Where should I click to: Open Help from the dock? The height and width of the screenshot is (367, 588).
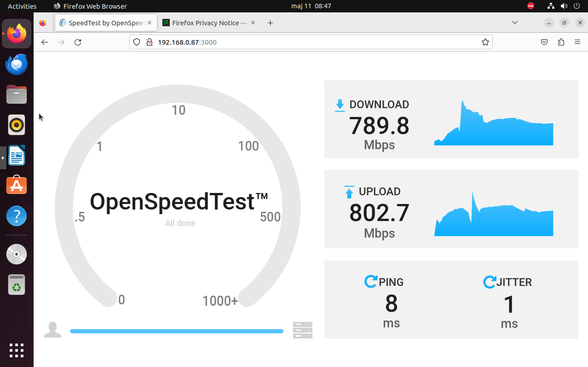tap(17, 216)
